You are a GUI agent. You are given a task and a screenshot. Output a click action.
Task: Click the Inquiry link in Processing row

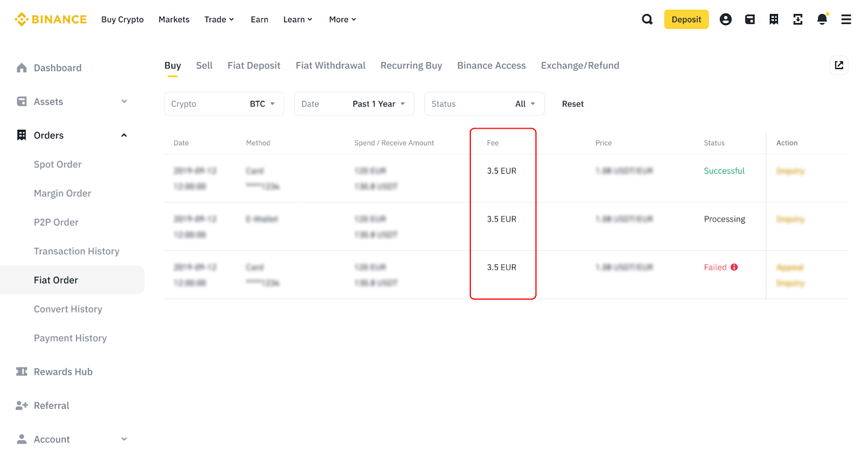(790, 219)
